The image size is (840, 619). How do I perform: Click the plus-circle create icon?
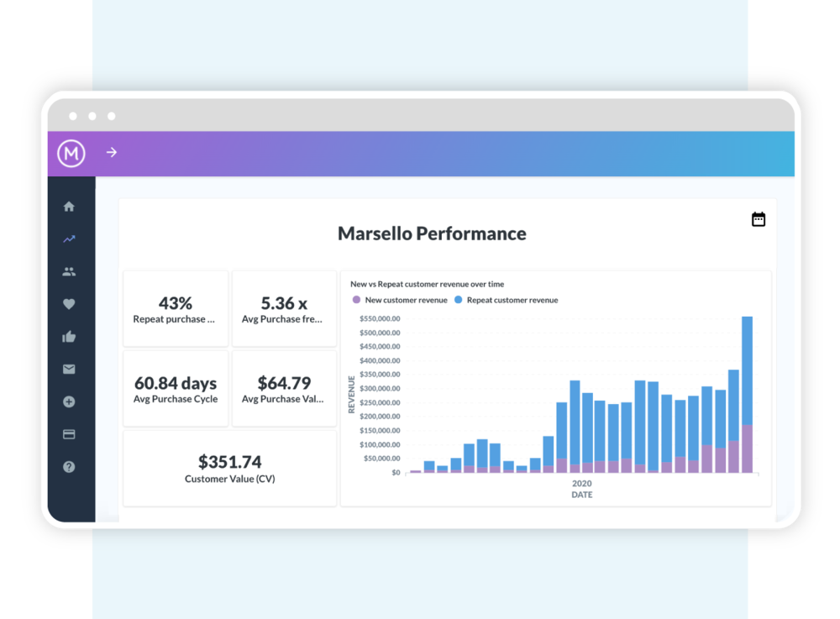pos(69,401)
